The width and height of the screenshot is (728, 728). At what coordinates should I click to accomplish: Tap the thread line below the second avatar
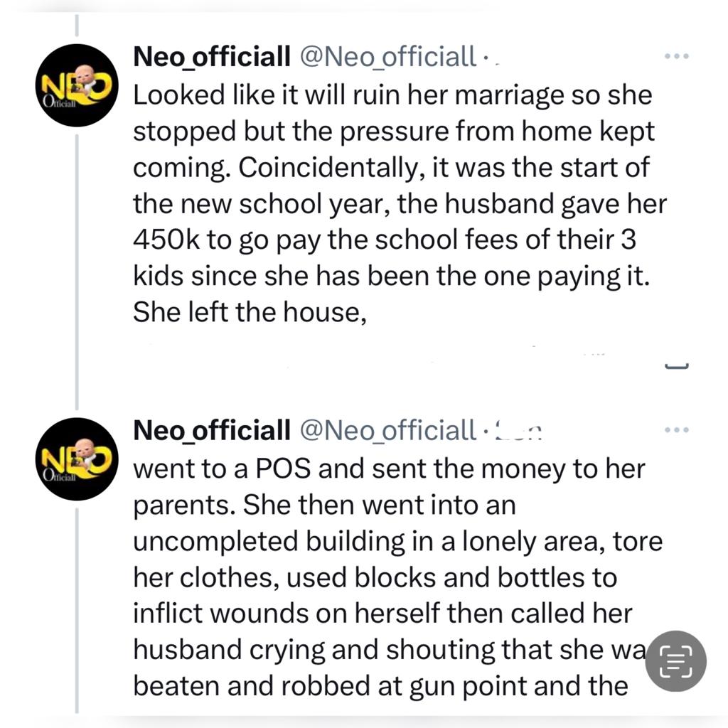pyautogui.click(x=77, y=604)
